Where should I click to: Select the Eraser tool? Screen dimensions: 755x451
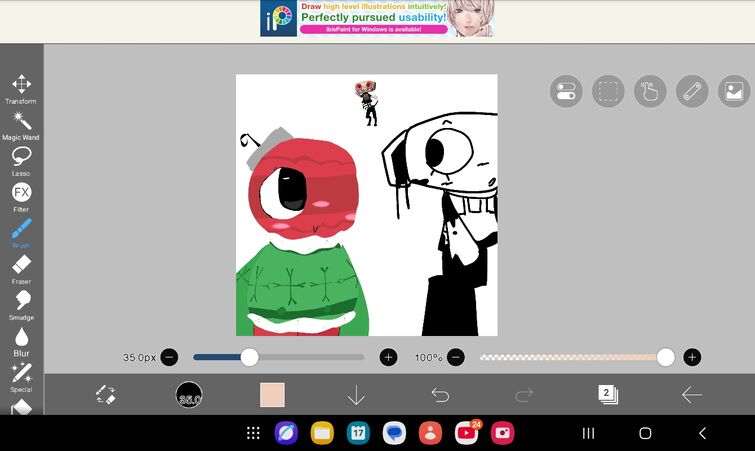point(21,270)
